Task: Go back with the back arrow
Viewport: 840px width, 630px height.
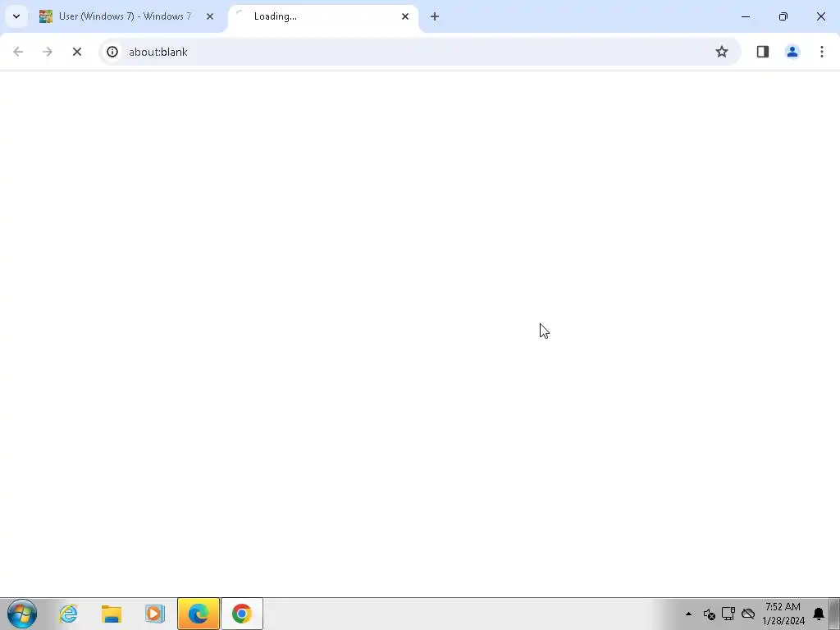Action: tap(18, 52)
